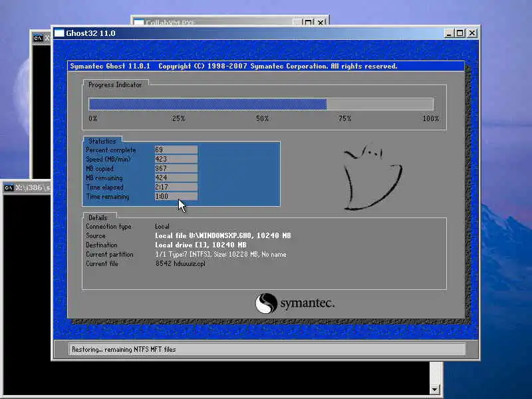
Task: Click the Progress Indicator group label
Action: click(x=115, y=85)
